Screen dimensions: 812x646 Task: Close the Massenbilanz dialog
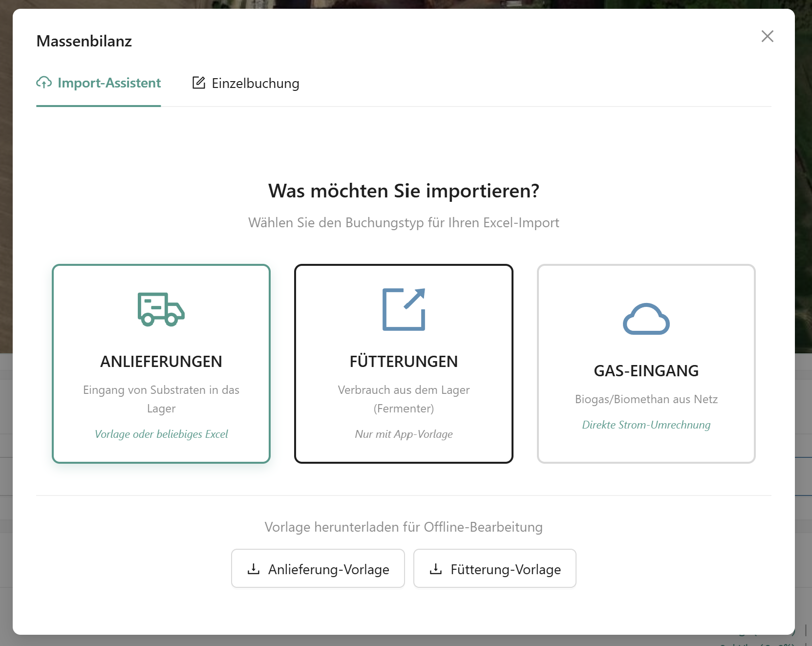coord(767,36)
